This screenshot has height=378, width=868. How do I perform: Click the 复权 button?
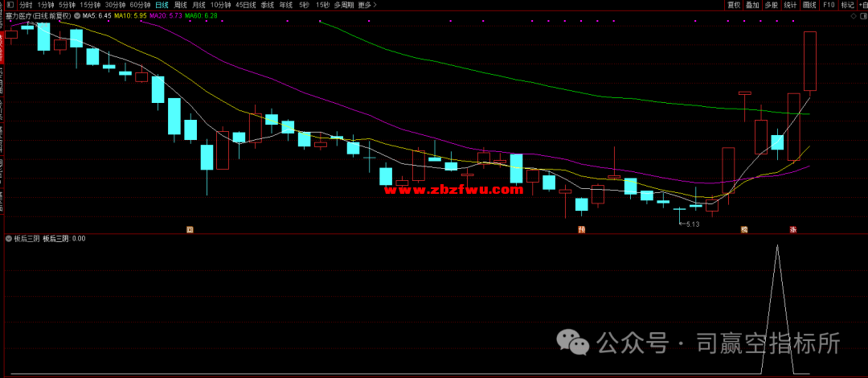734,5
